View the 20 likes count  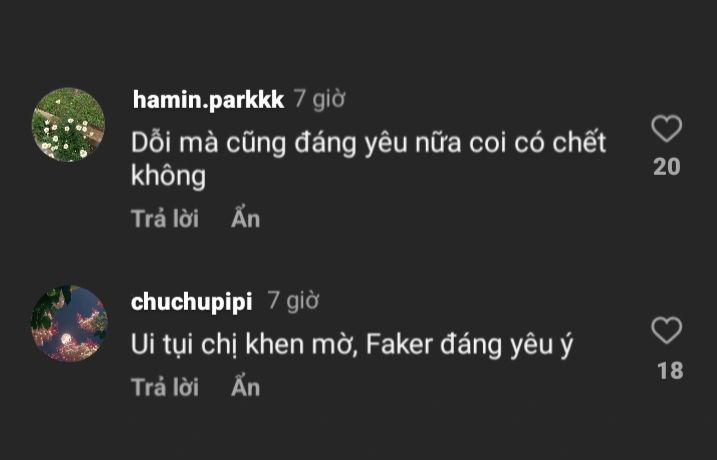(667, 167)
